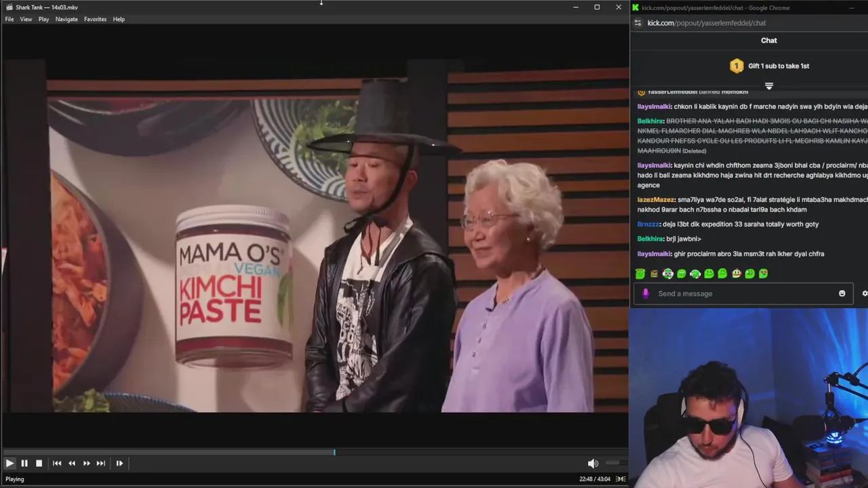The image size is (868, 488).
Task: Pause the Shark Tank video
Action: [24, 463]
